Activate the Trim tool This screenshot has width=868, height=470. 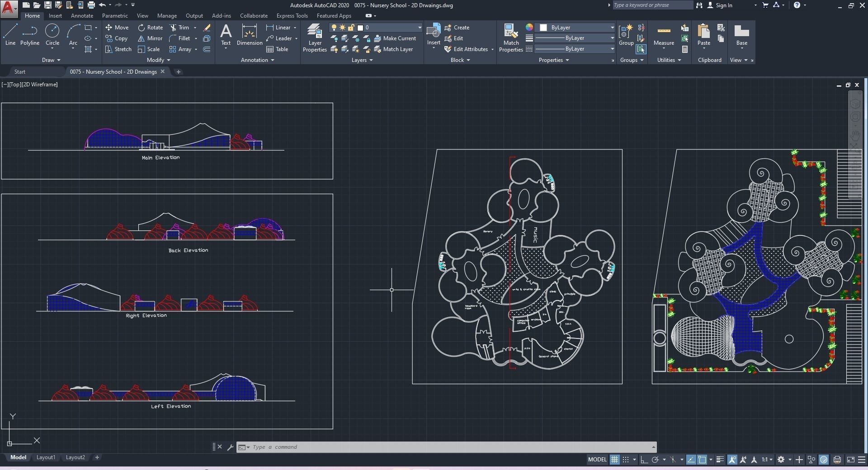179,28
